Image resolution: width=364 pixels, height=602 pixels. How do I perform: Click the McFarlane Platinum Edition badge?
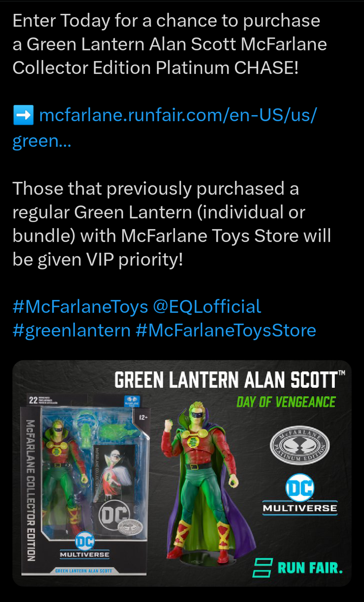point(300,445)
